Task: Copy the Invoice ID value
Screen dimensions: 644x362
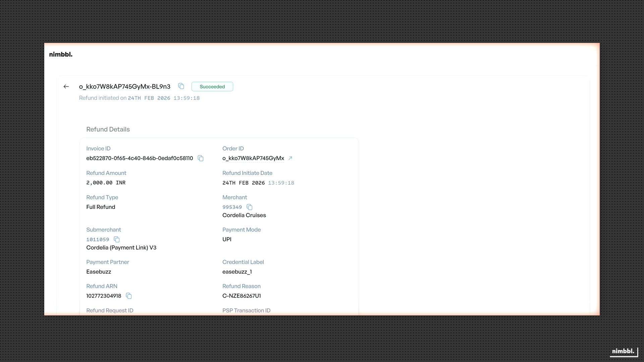Action: click(201, 158)
